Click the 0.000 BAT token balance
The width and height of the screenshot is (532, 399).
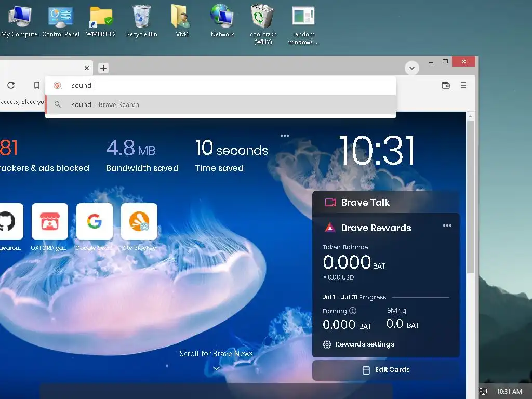coord(354,262)
